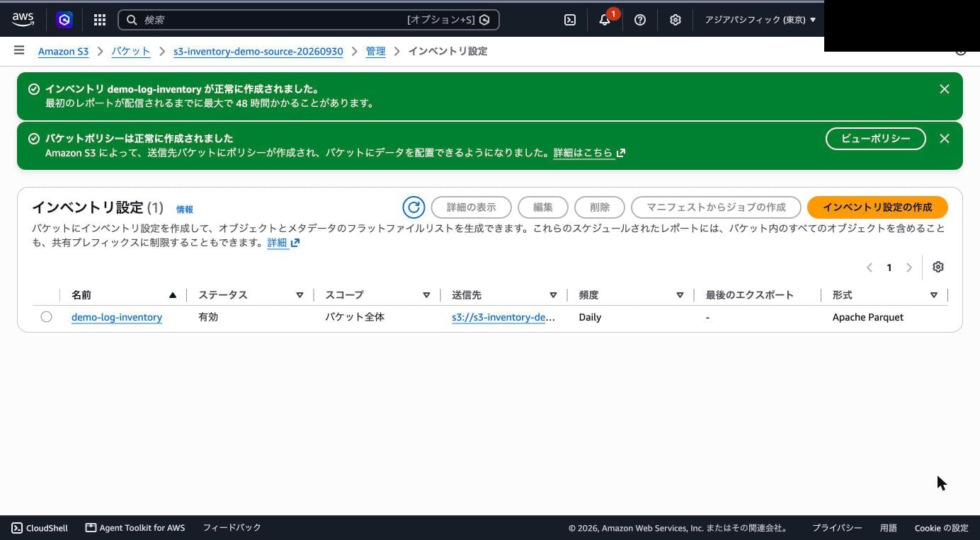Open 詳細はこちら link in policy banner
Screen dimensions: 980x540
pos(589,153)
